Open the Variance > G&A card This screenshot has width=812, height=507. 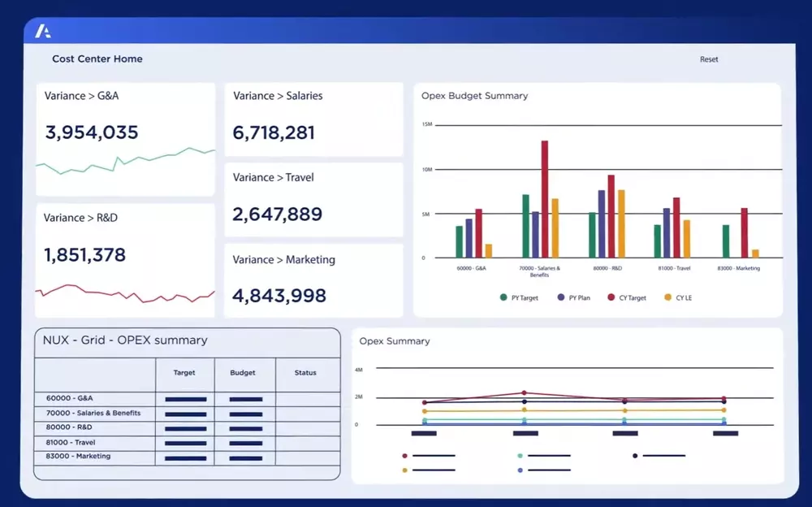(x=125, y=139)
